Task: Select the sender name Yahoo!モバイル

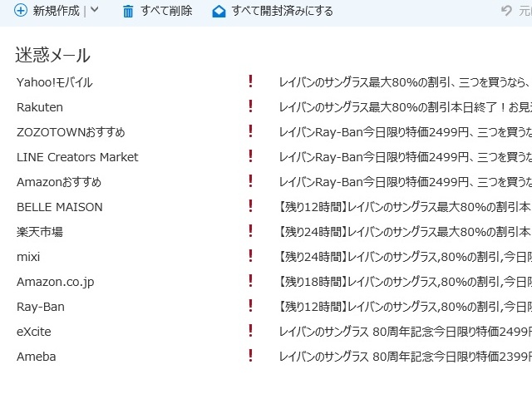Action: (x=55, y=82)
